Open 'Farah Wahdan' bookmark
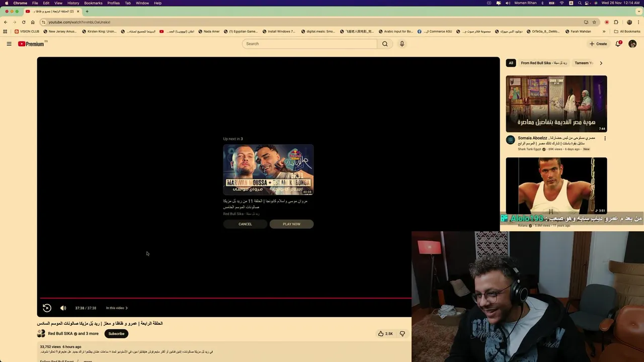Viewport: 644px width, 362px height. pyautogui.click(x=578, y=31)
